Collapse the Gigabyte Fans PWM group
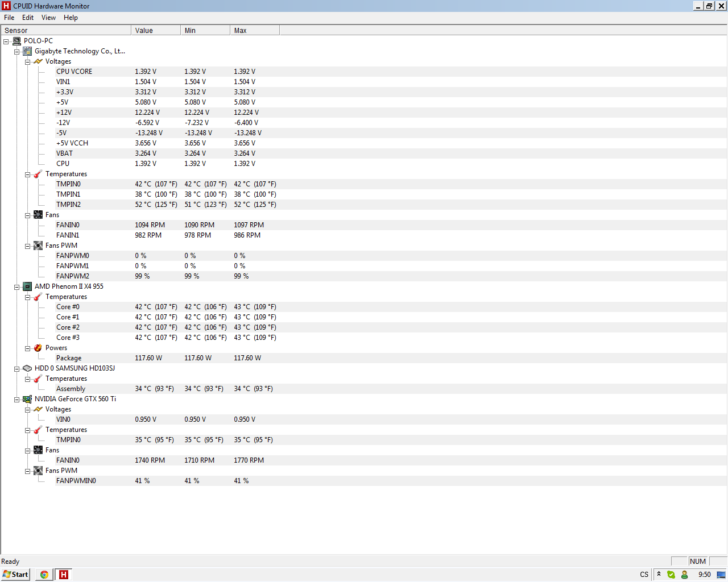Viewport: 728px width, 582px height. pyautogui.click(x=27, y=246)
